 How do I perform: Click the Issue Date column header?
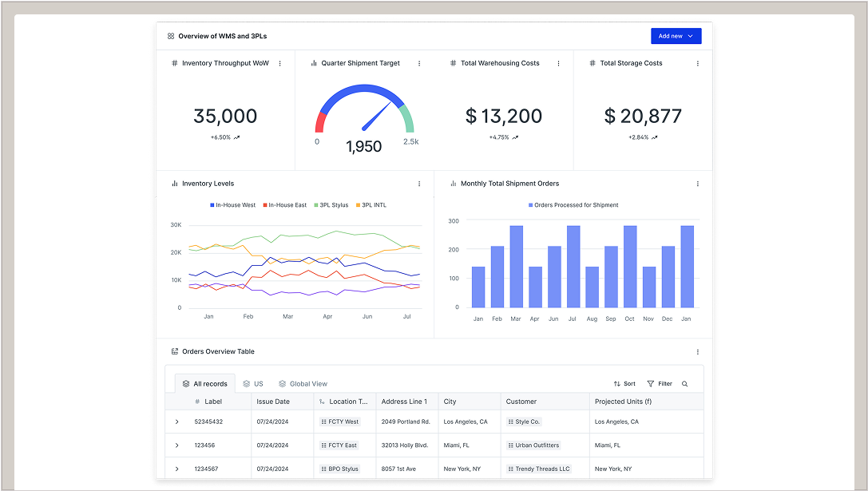pyautogui.click(x=273, y=402)
